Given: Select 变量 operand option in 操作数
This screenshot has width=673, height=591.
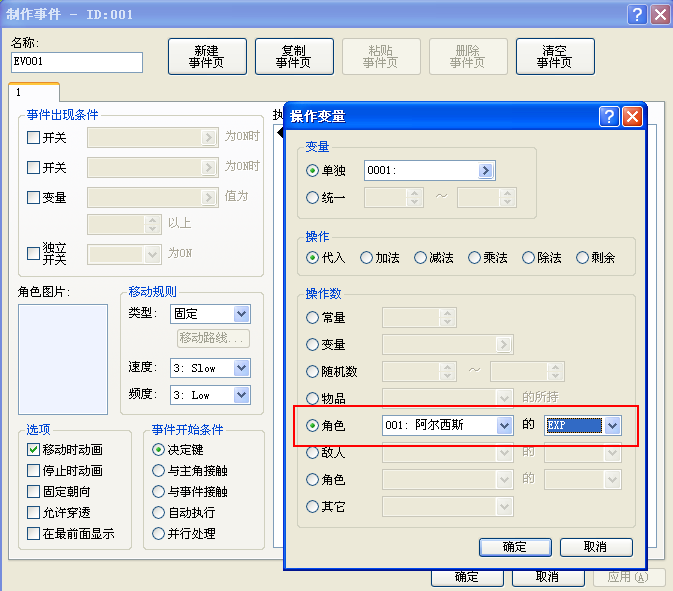Looking at the screenshot, I should point(312,344).
